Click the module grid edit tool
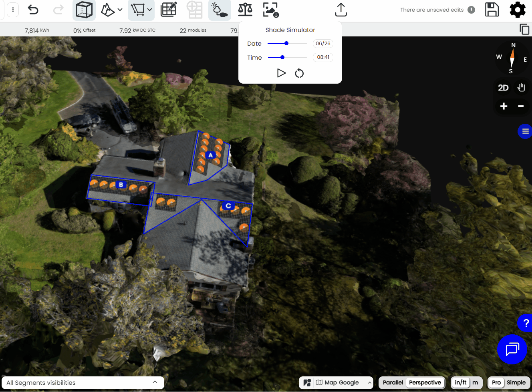 point(169,10)
